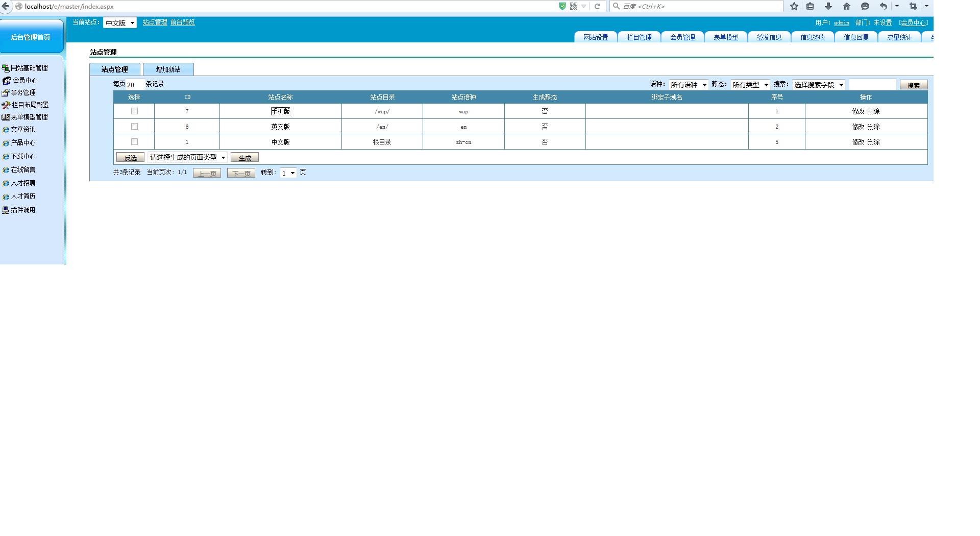Click the chat bubble icon in browser toolbar
The height and width of the screenshot is (536, 980).
(x=865, y=6)
